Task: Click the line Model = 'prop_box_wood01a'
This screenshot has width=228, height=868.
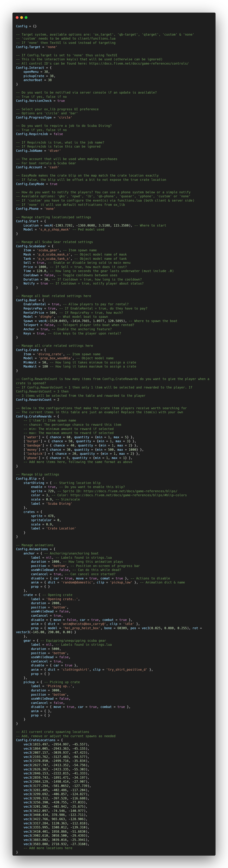Action: 69,358
